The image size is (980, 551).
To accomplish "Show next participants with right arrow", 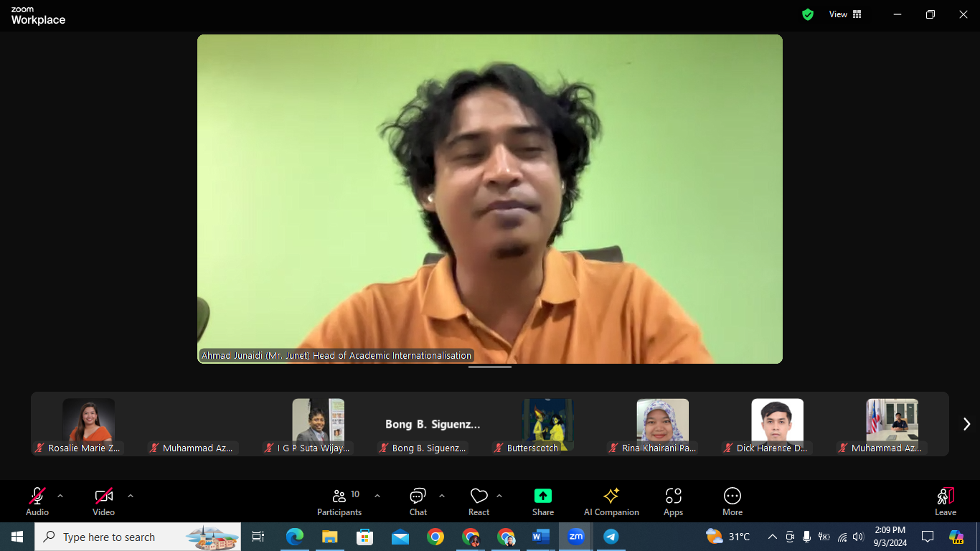I will click(x=966, y=424).
